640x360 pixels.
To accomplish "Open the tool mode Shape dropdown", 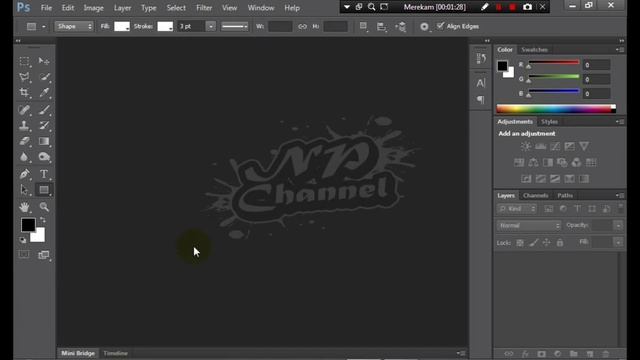I will point(74,27).
